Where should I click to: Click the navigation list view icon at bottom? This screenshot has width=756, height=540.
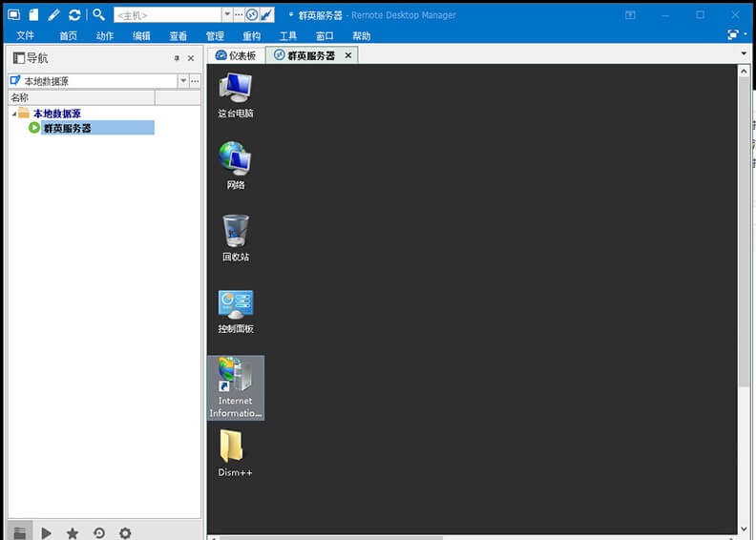[20, 532]
